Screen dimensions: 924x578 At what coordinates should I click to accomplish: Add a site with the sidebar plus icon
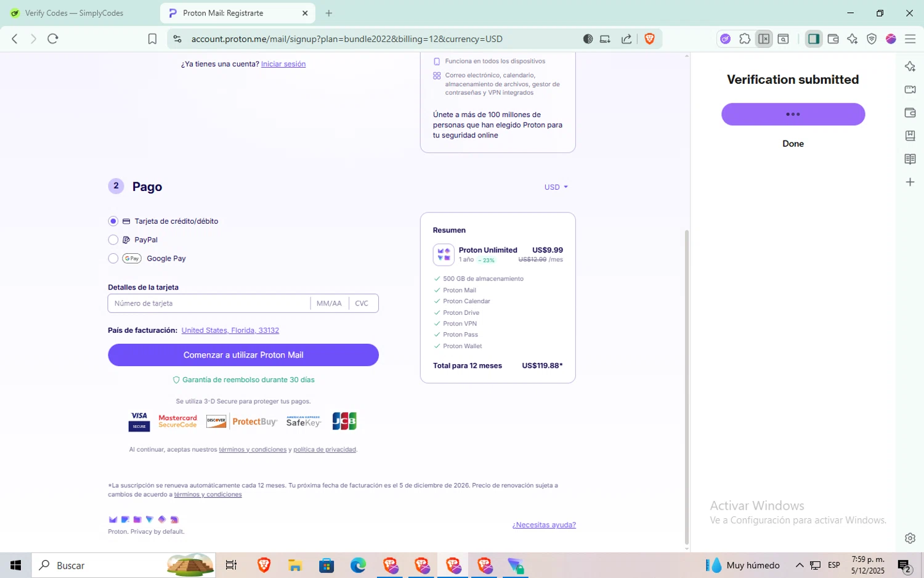tap(910, 182)
